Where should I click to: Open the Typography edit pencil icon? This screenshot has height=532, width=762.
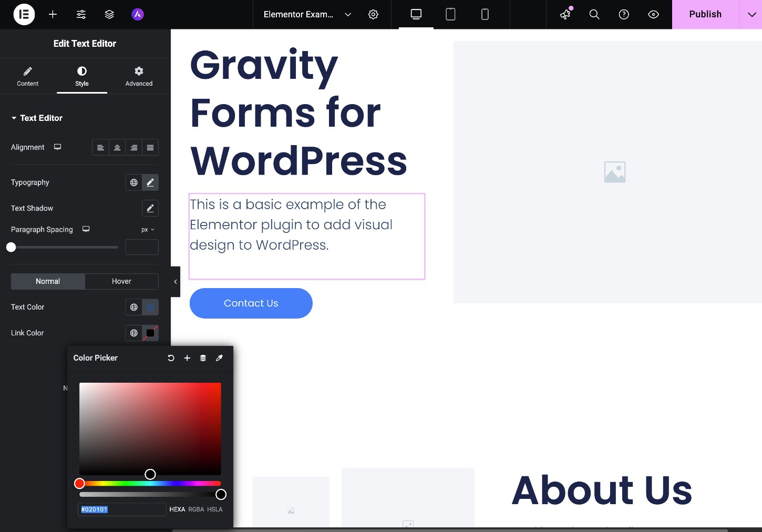coord(150,182)
